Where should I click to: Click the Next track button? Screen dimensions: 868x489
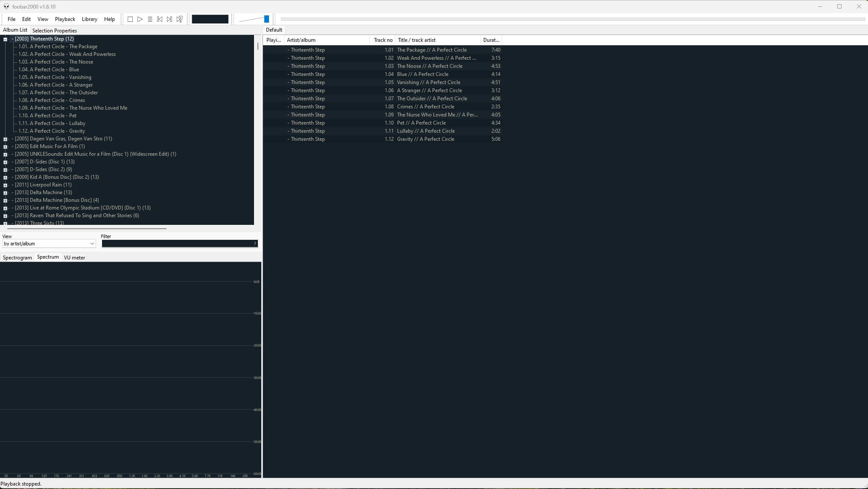tap(170, 19)
